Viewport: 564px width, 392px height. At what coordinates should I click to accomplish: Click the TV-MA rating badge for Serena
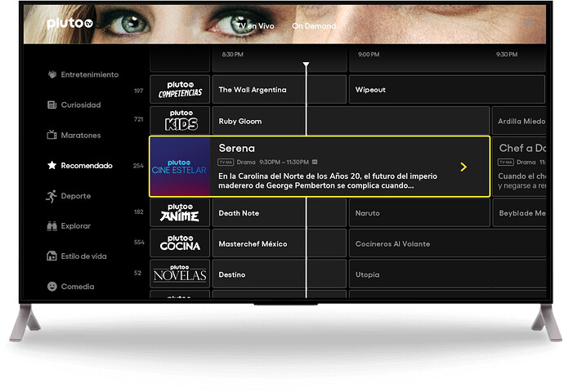pos(226,162)
